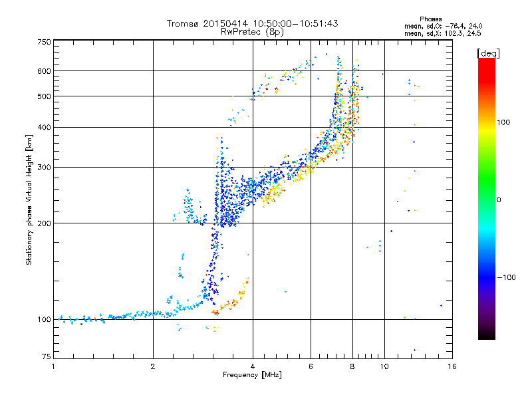Click the x-axis '2' tick label
Screen dimensions: 532x399
click(x=153, y=366)
